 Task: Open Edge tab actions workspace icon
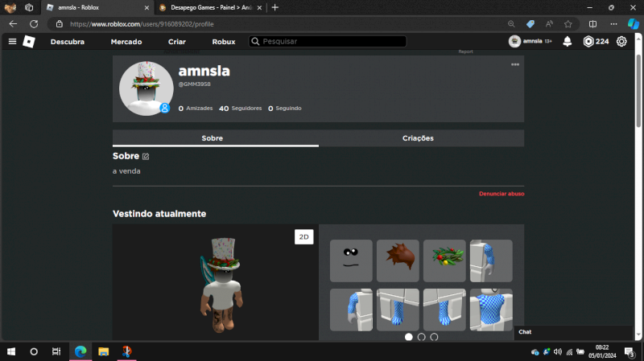tap(29, 7)
